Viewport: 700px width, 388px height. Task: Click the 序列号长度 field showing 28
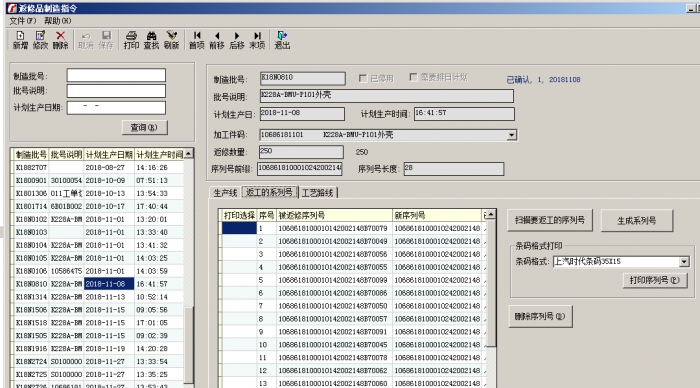pyautogui.click(x=454, y=169)
